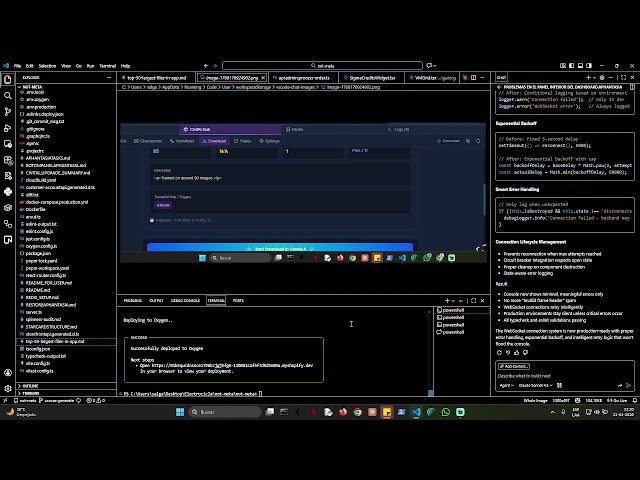Screen dimensions: 640x480
Task: Open the Extensions view
Action: (8, 160)
